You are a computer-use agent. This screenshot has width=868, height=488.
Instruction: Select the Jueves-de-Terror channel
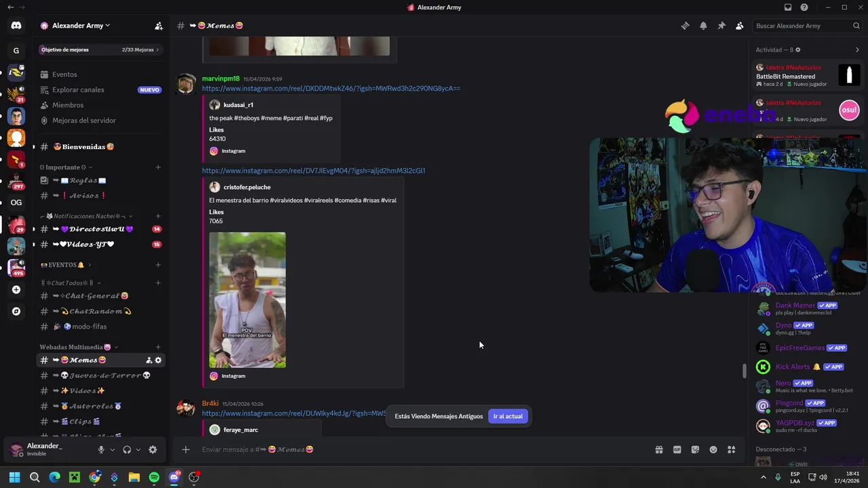point(100,375)
